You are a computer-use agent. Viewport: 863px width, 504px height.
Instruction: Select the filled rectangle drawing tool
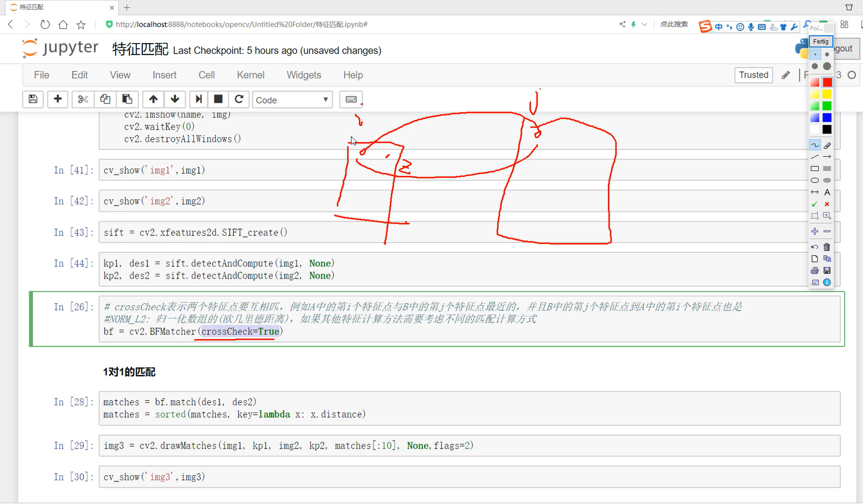point(827,169)
